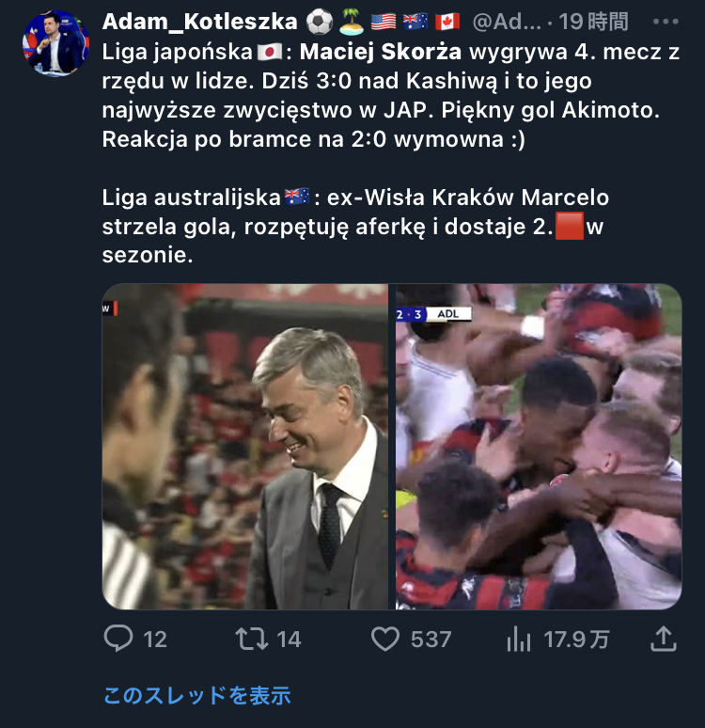The width and height of the screenshot is (705, 728).
Task: Click the share upload icon
Action: (664, 640)
